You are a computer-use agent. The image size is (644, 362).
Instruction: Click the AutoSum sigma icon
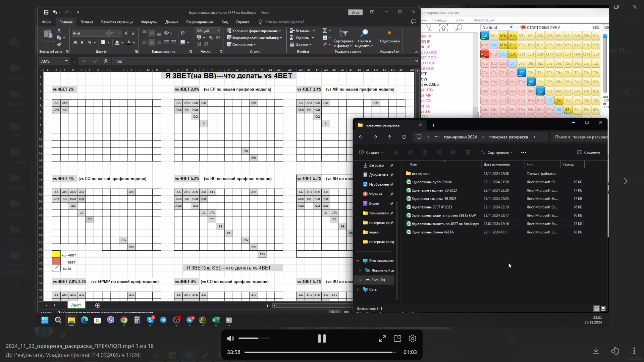[x=325, y=31]
